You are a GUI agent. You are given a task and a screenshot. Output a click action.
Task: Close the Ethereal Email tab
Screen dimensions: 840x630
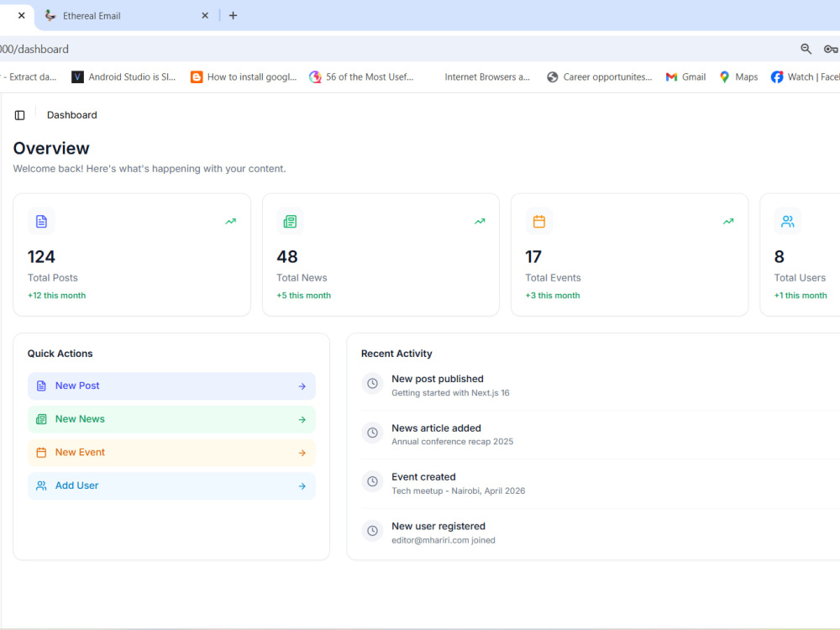[x=205, y=15]
